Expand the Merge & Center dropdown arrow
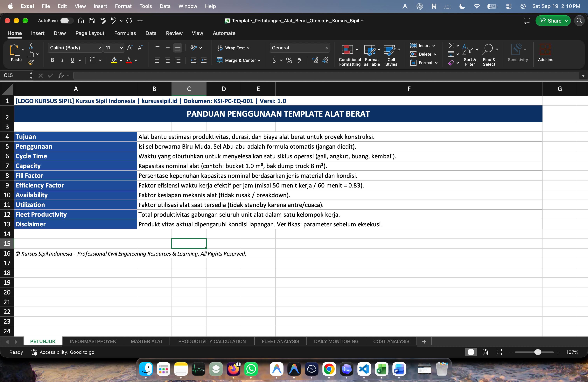 pyautogui.click(x=259, y=60)
